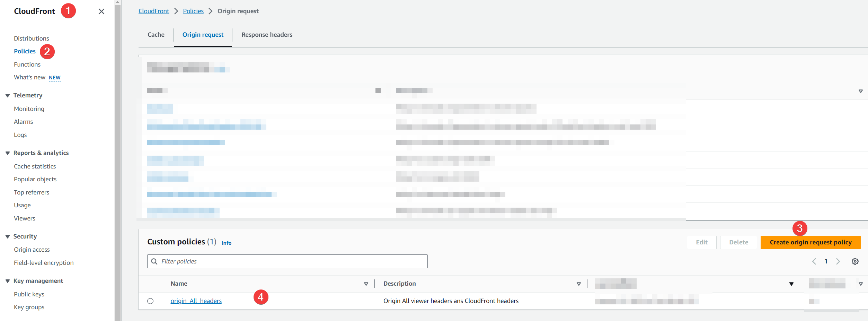Switch to the Origin request tab
The height and width of the screenshot is (321, 868).
coord(203,35)
